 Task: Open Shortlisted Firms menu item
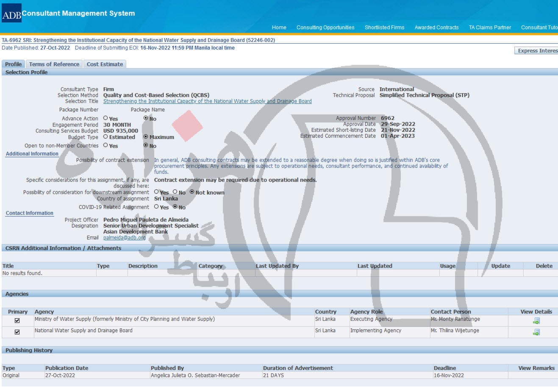coord(384,28)
